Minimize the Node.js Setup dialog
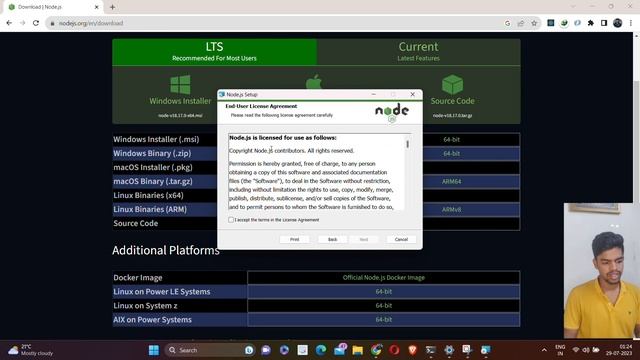The width and height of the screenshot is (640, 360). click(373, 94)
